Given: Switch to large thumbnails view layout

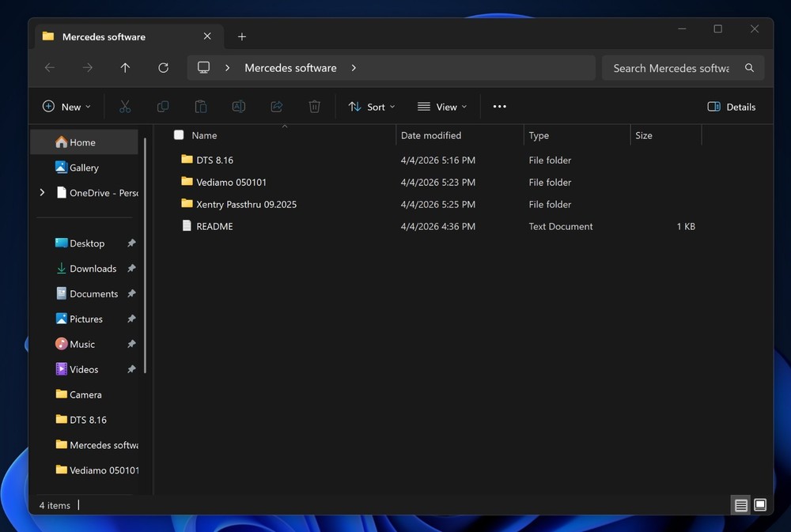Looking at the screenshot, I should [760, 505].
